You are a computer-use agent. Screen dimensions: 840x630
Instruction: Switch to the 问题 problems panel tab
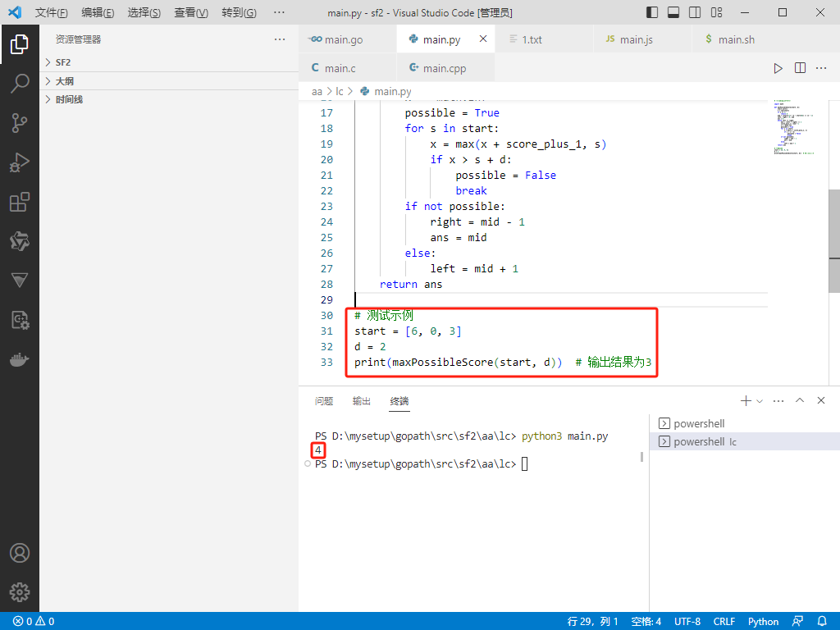[323, 400]
